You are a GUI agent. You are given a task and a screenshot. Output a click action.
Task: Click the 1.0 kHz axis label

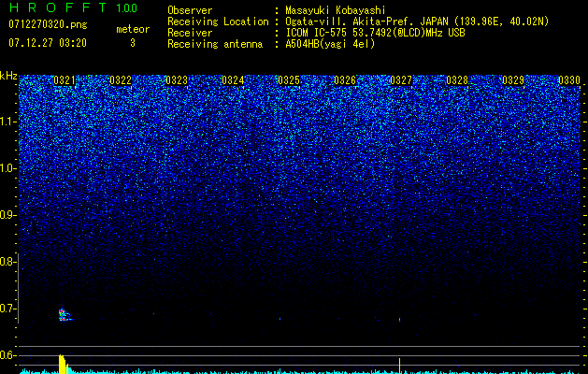point(8,168)
